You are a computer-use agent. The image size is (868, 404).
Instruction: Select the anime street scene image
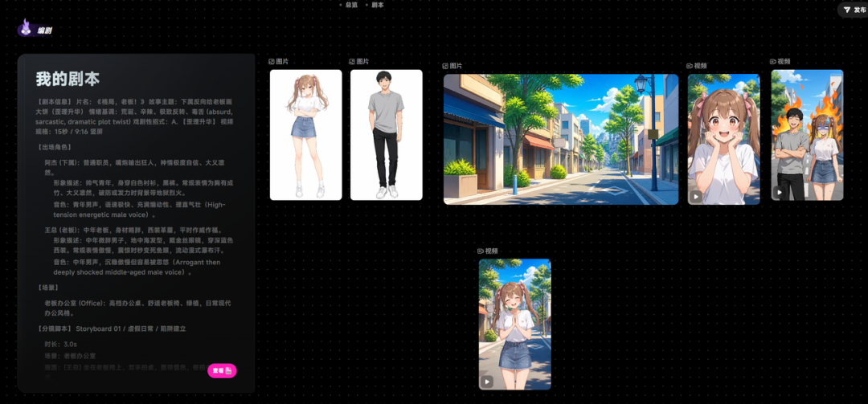(561, 140)
